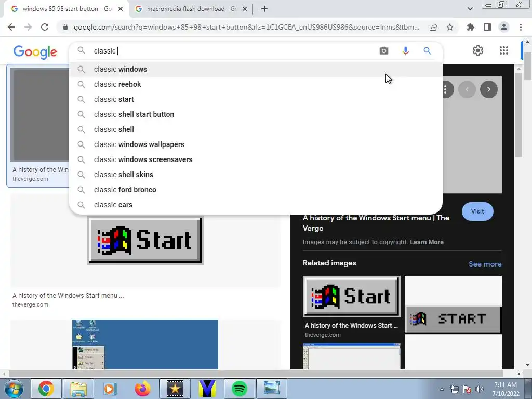Open picture viewer taskbar icon

click(271, 389)
